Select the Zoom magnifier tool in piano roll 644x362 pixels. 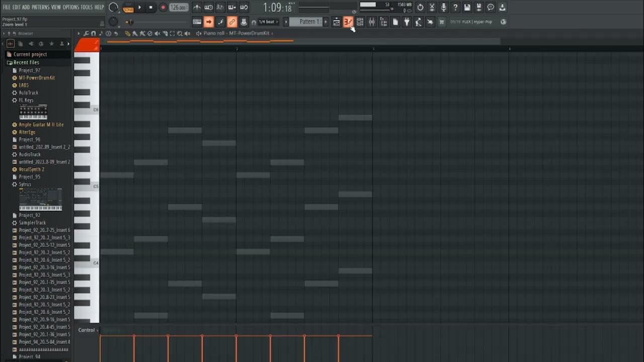coord(180,33)
